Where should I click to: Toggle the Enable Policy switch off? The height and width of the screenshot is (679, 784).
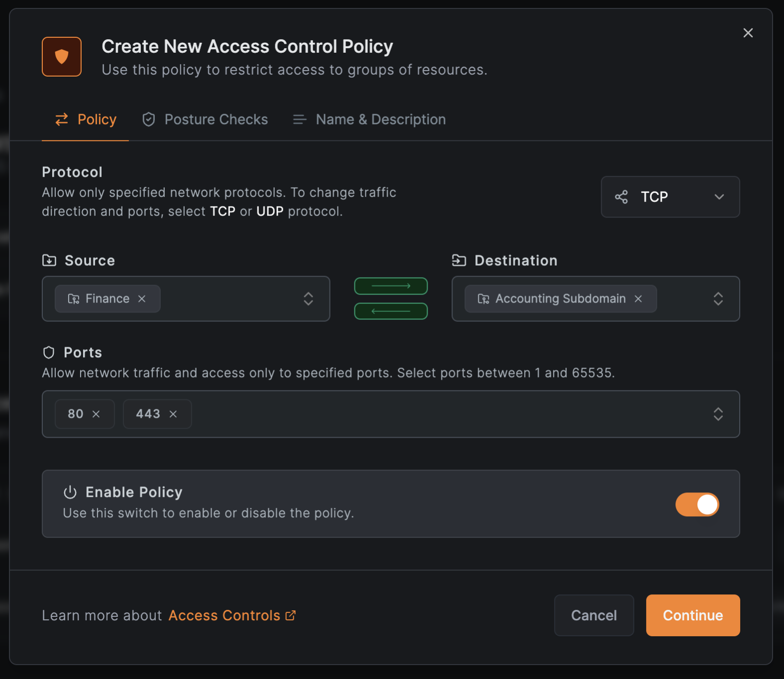(697, 504)
